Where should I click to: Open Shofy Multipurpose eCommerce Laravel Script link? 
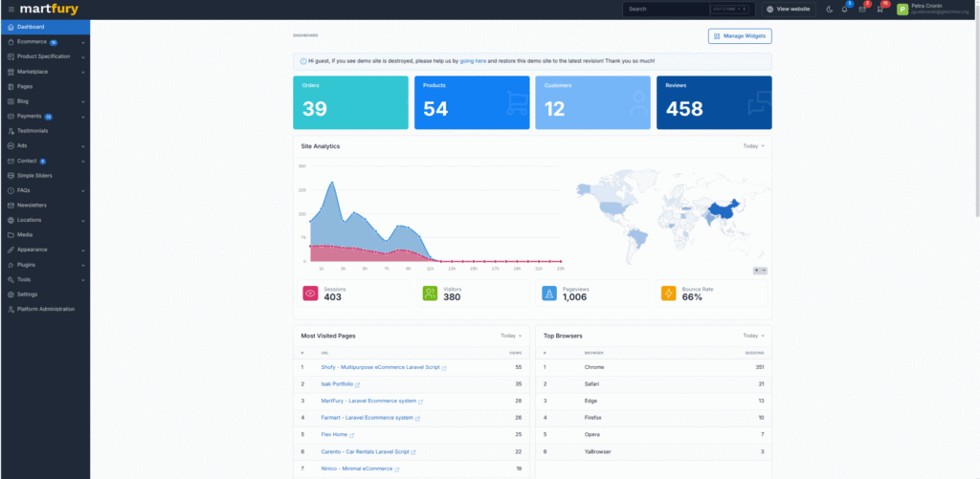point(380,367)
